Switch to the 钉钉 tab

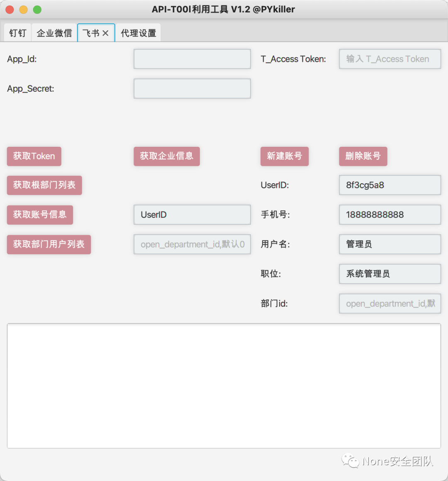(18, 33)
